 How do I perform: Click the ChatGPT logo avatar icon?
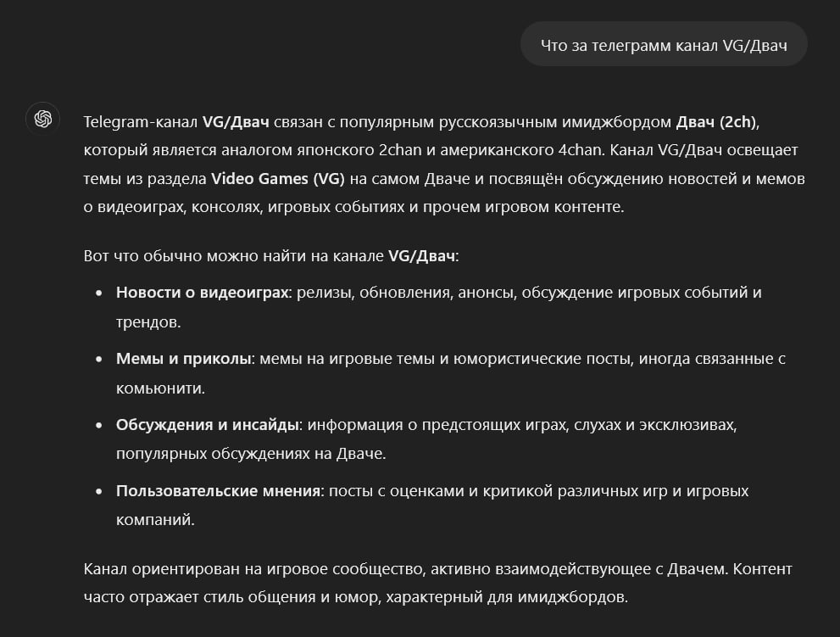point(43,119)
